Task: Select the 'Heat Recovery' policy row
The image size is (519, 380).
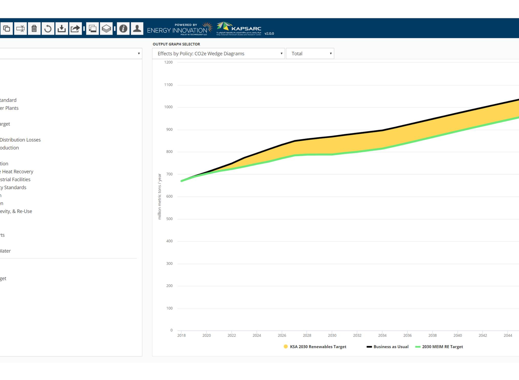Action: pos(17,172)
